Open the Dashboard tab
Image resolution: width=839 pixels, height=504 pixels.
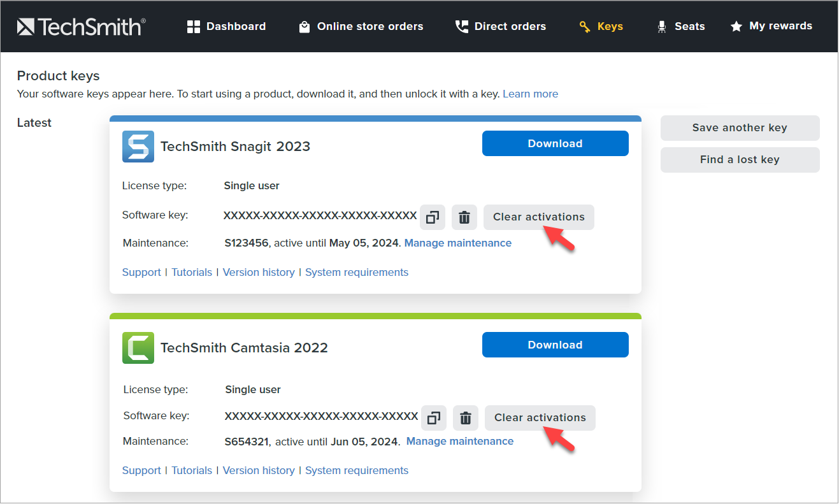pyautogui.click(x=226, y=26)
